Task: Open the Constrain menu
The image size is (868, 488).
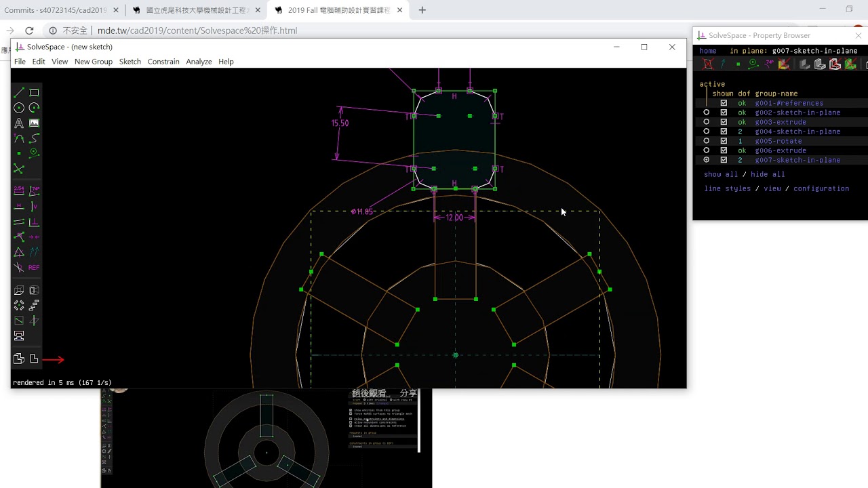Action: [x=163, y=62]
